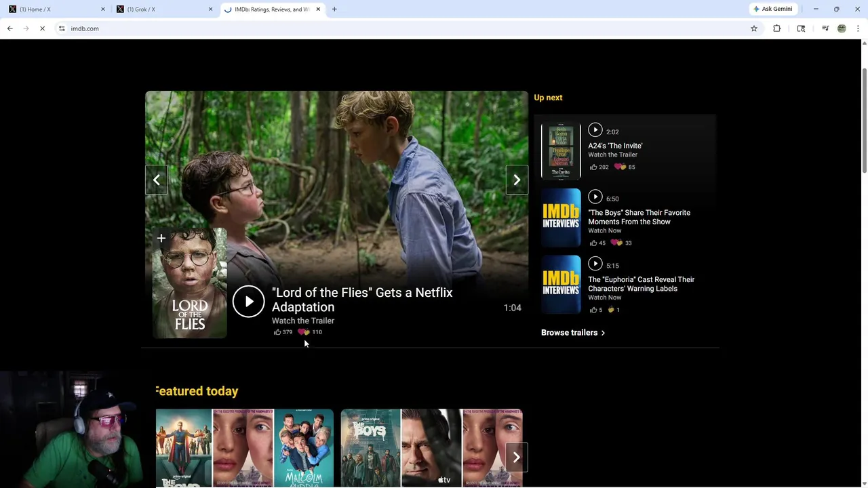Play the "Euphoria" cast warning labels video

click(595, 264)
